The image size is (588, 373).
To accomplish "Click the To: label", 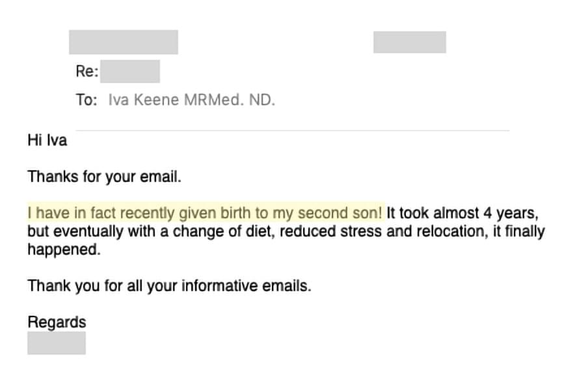I will (87, 100).
